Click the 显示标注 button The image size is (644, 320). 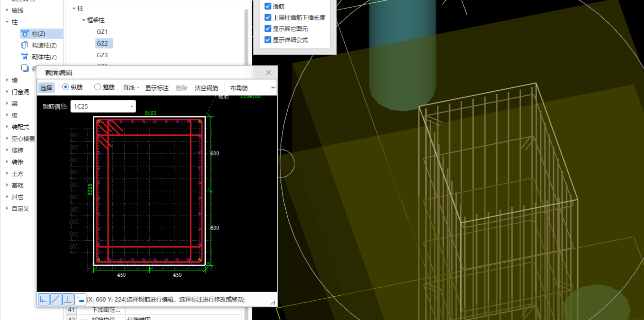[157, 88]
